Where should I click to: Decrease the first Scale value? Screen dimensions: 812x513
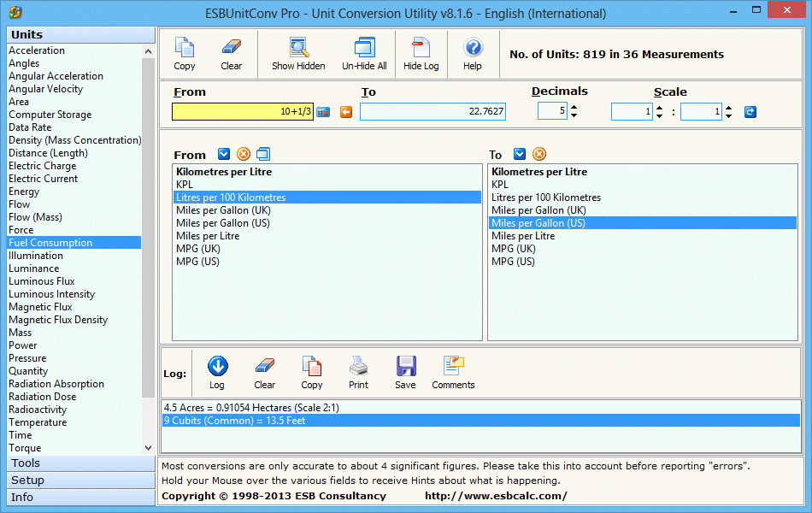(659, 115)
